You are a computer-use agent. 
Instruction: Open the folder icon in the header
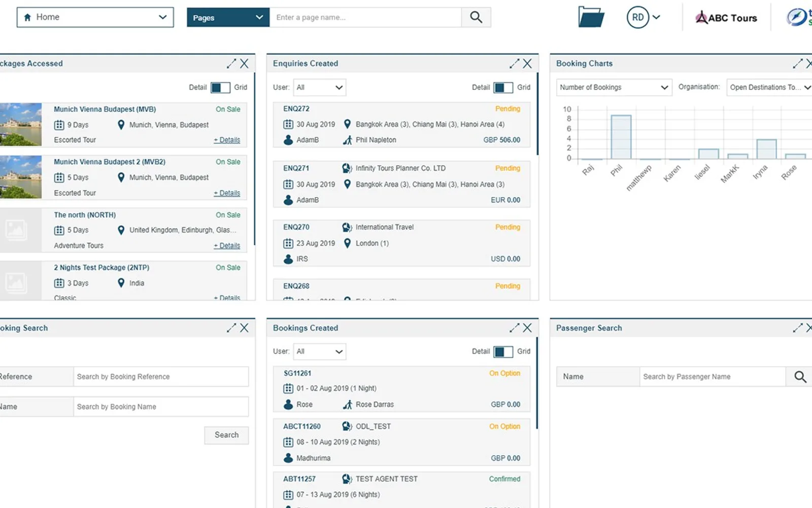click(x=591, y=17)
